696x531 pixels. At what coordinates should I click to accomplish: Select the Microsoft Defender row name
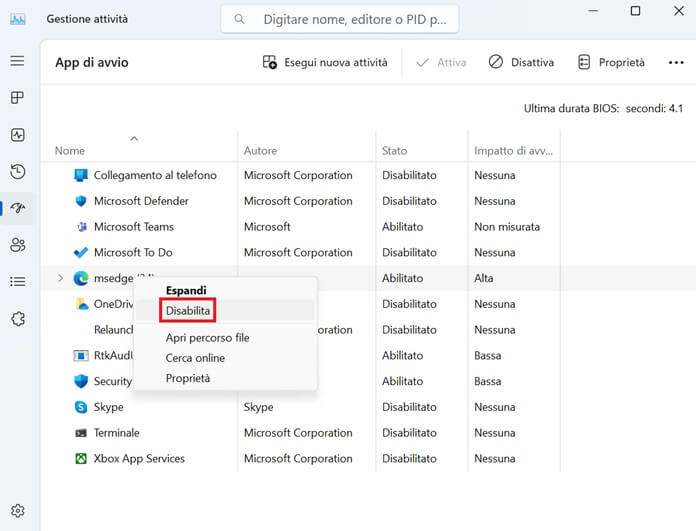(x=141, y=201)
